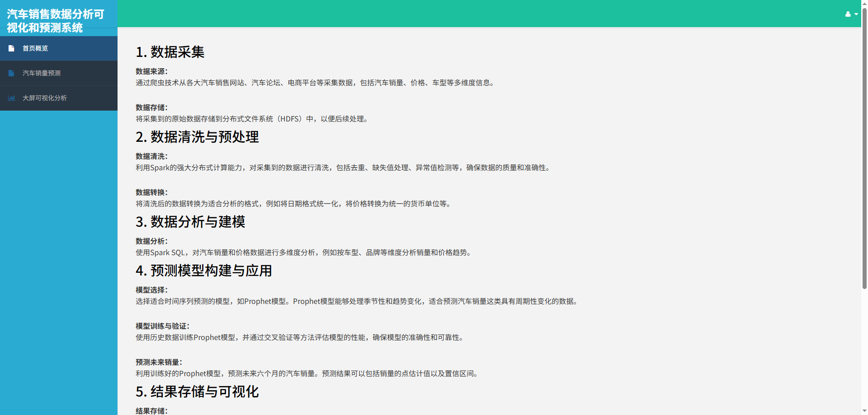
Task: Click the file icon beside 首页概览
Action: point(11,48)
